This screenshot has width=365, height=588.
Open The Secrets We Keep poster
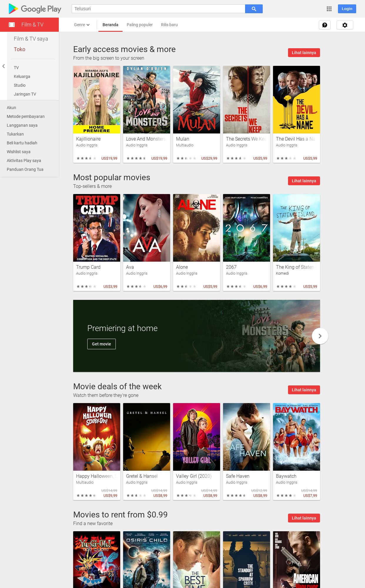coord(247,100)
